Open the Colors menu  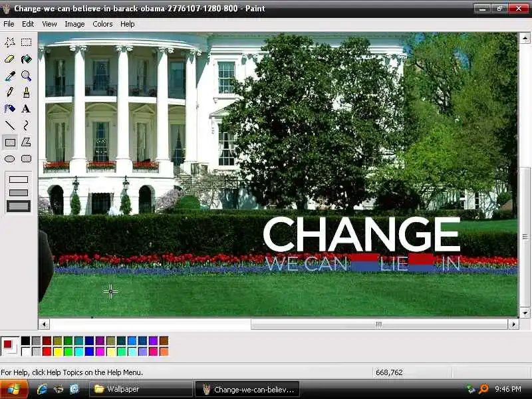tap(102, 24)
